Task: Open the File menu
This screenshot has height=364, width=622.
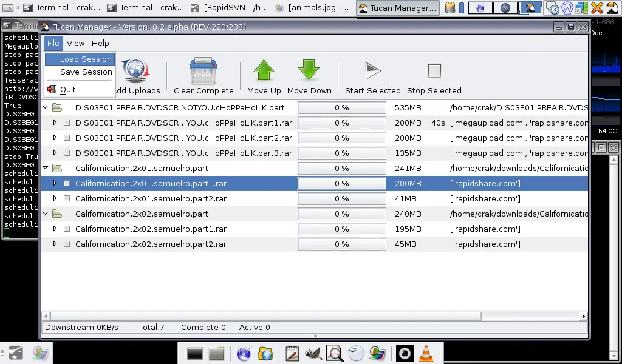Action: [x=53, y=43]
